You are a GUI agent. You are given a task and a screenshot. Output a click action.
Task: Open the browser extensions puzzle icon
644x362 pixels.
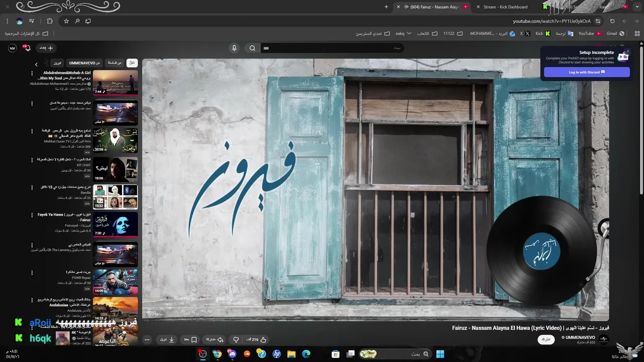(49, 21)
